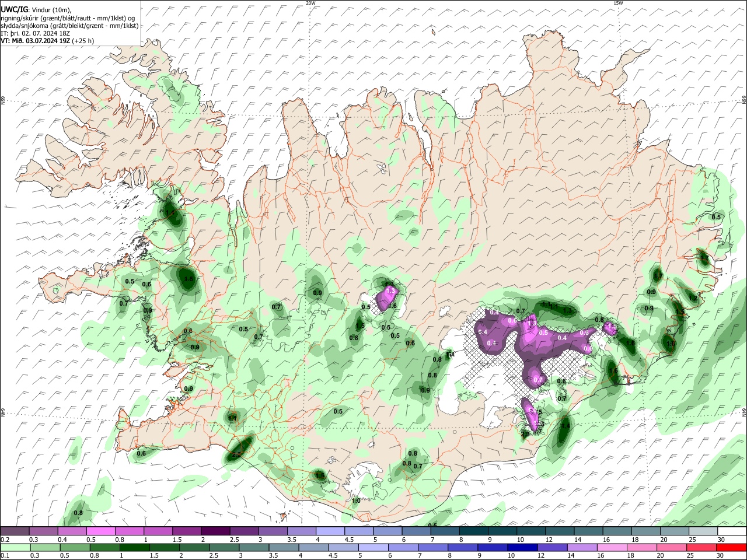This screenshot has width=747, height=560.
Task: Click the bright red rain swatch above bottom-row 30
Action: pos(731,548)
